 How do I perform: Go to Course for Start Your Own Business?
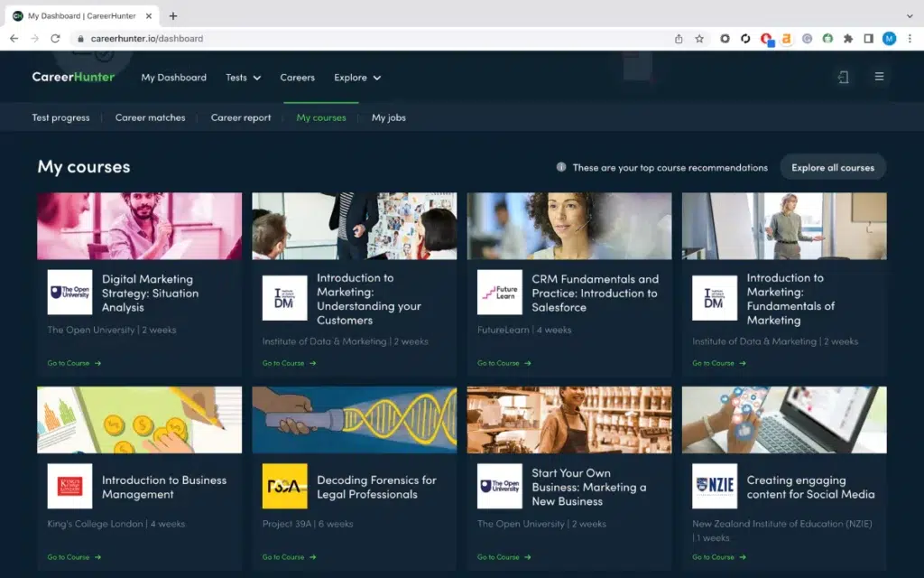pyautogui.click(x=504, y=556)
